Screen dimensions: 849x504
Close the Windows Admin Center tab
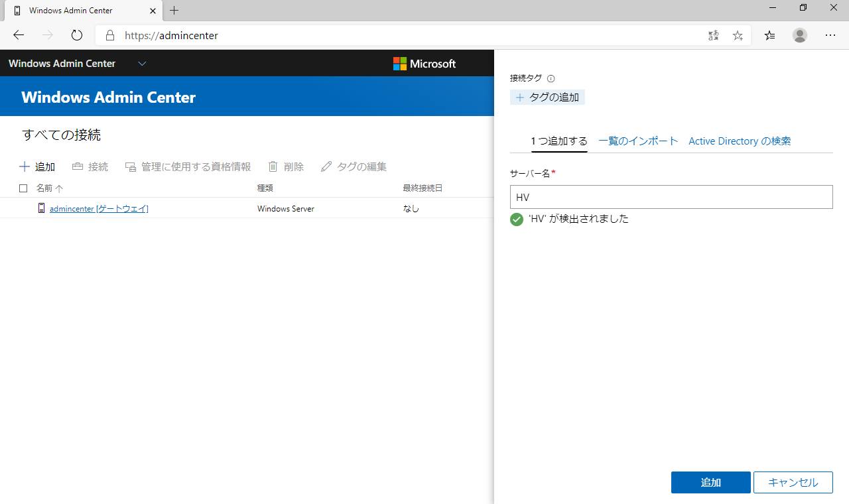[x=153, y=11]
